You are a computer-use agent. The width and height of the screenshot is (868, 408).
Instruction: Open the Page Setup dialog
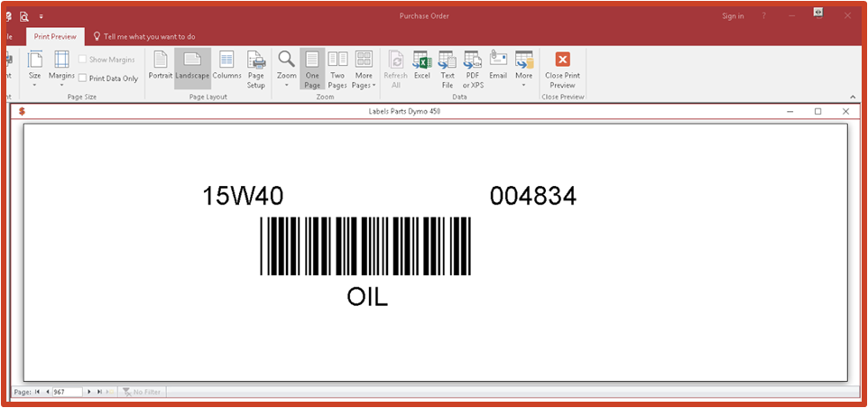pyautogui.click(x=255, y=70)
